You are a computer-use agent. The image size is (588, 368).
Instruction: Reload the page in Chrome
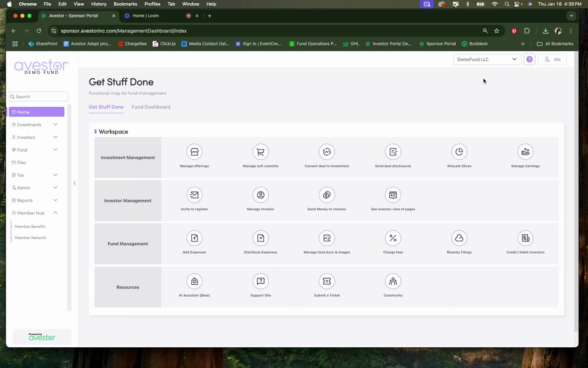[x=39, y=31]
